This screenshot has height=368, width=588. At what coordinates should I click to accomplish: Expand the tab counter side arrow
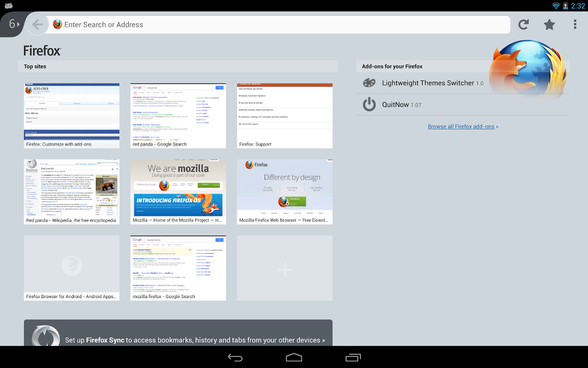[x=19, y=24]
